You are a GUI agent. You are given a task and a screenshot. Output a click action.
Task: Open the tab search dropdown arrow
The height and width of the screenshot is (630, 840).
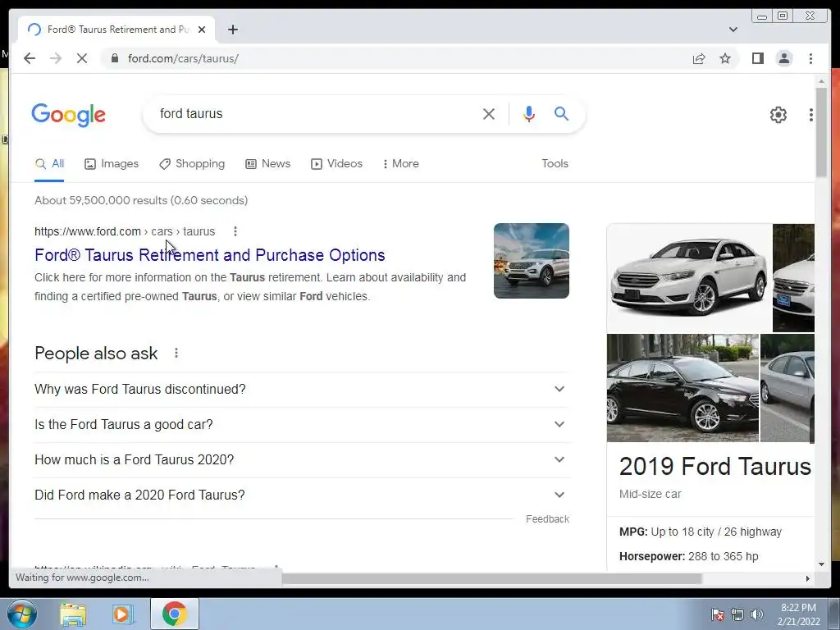(x=733, y=30)
